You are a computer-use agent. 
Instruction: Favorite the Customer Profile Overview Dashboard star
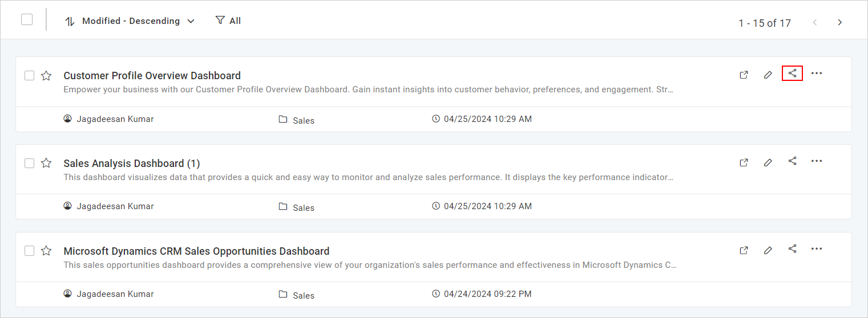46,76
